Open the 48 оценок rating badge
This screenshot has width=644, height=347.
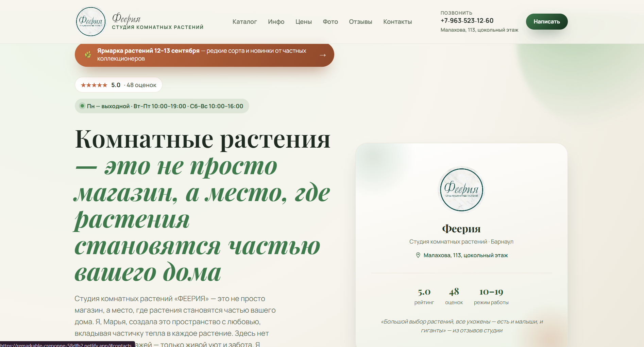[x=119, y=85]
